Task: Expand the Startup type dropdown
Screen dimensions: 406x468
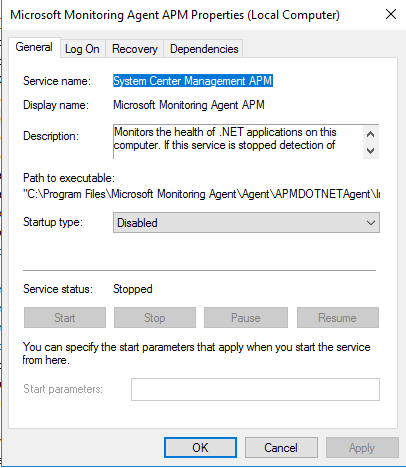Action: tap(246, 223)
